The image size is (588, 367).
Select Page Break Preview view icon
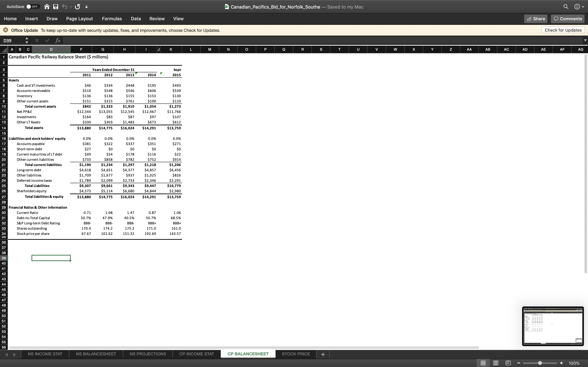point(508,363)
